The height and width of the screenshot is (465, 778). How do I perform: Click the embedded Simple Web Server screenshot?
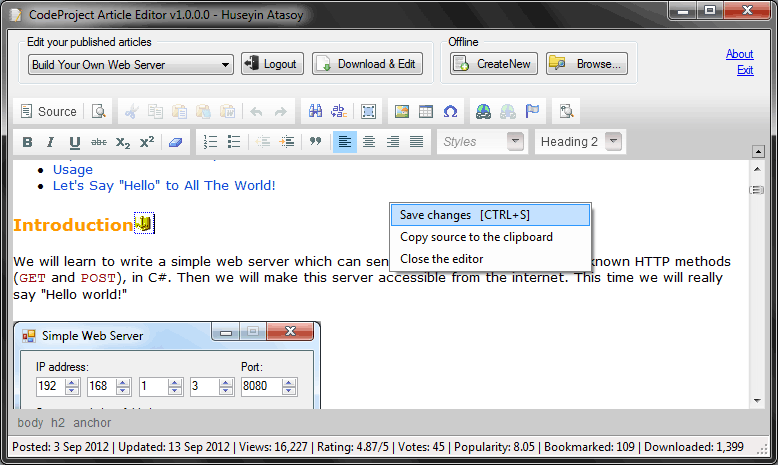[x=167, y=365]
